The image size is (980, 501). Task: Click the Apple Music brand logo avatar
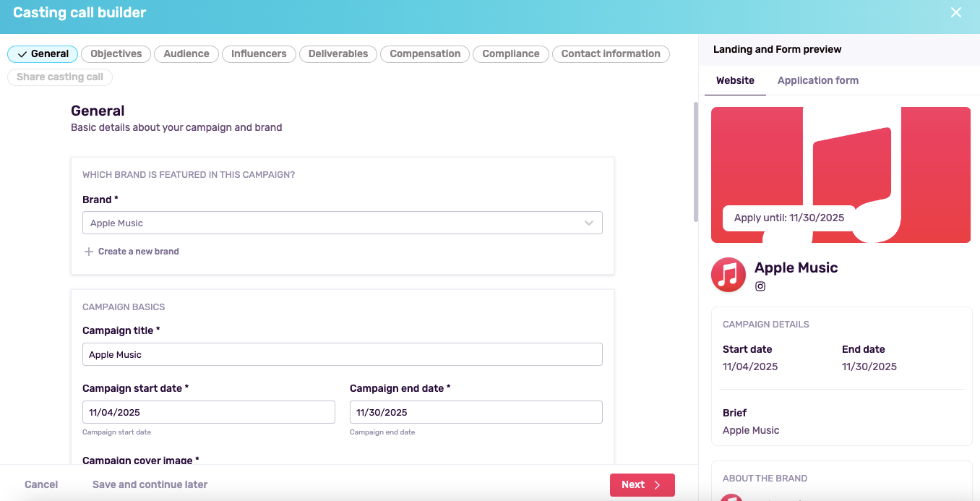728,275
